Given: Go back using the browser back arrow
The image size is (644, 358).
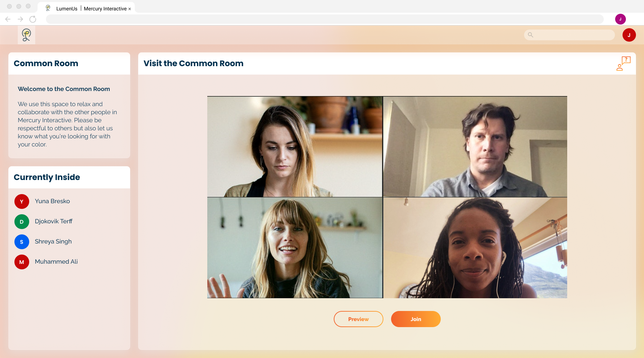Looking at the screenshot, I should coord(8,19).
